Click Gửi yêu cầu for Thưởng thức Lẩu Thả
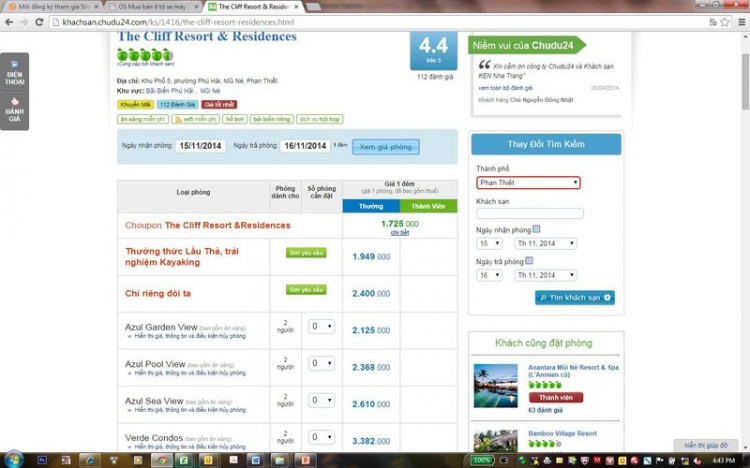This screenshot has width=750, height=468. [306, 253]
